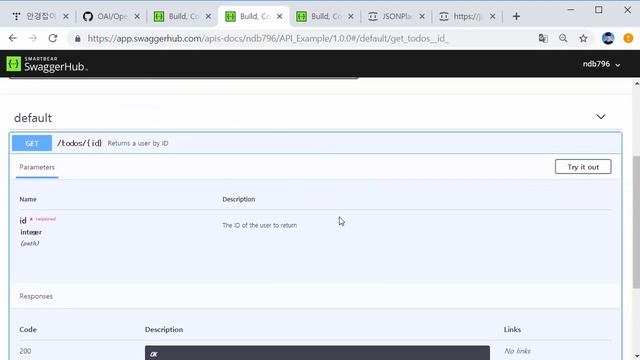Click the page vertical scrollbar thumb
Screen dimensions: 640x360
coord(636,222)
